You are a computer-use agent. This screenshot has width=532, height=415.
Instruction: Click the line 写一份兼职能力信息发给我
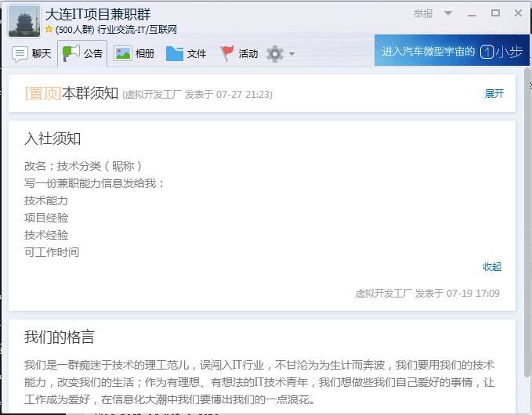[94, 183]
